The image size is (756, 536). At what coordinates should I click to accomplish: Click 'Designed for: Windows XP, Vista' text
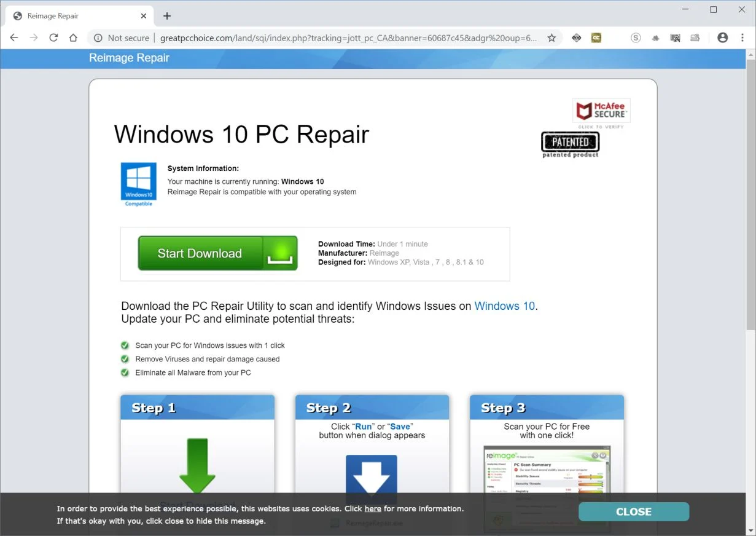[400, 262]
